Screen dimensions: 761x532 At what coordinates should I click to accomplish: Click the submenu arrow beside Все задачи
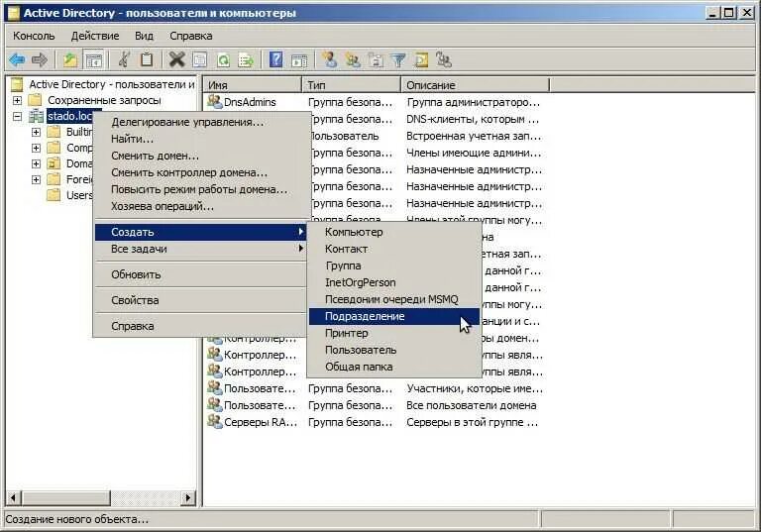coord(301,249)
